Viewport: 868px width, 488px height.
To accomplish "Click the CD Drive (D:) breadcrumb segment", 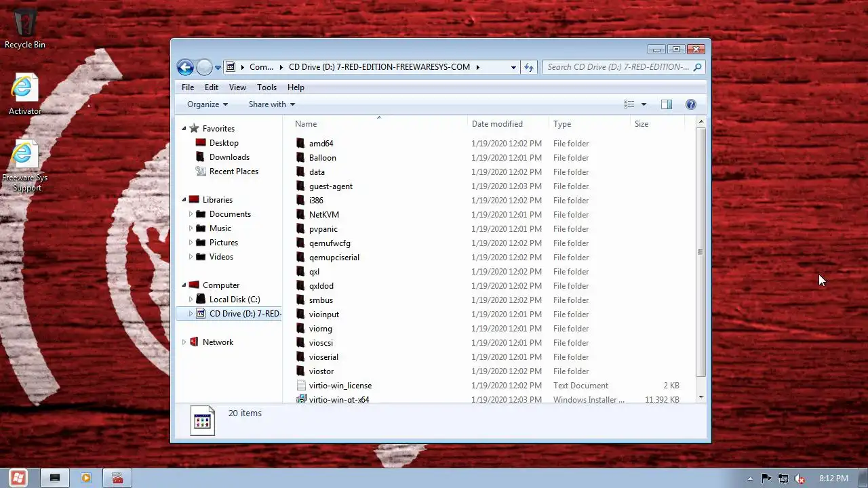I will pyautogui.click(x=379, y=67).
